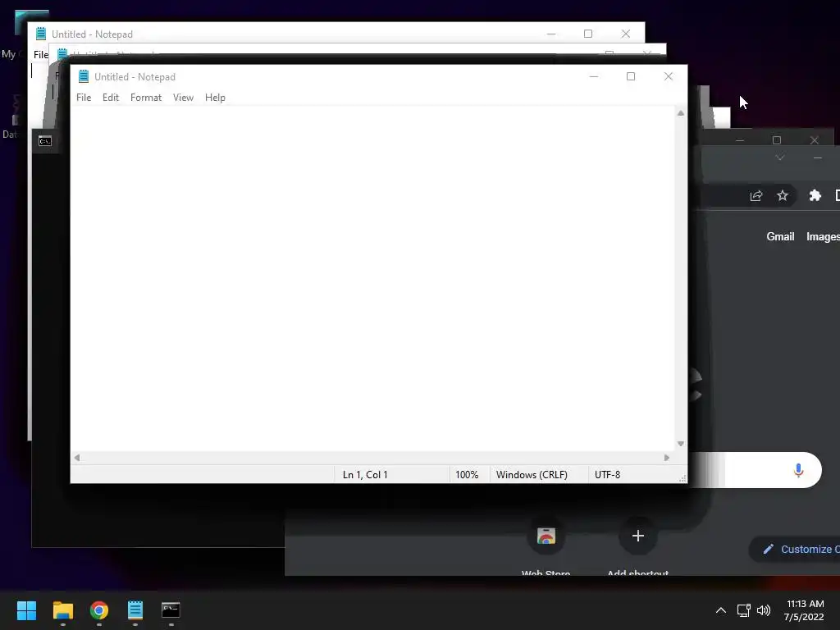Click volume speaker tray icon
840x630 pixels.
[x=764, y=610]
